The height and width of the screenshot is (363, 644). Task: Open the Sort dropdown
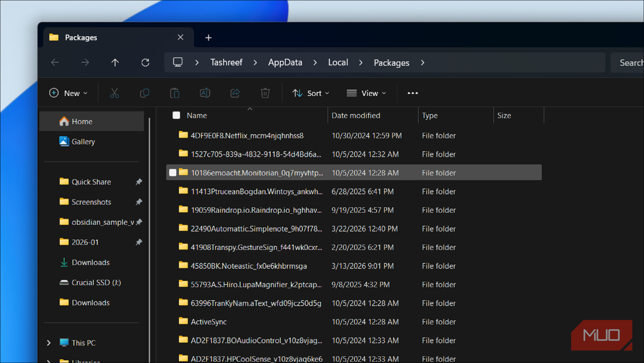coord(311,93)
